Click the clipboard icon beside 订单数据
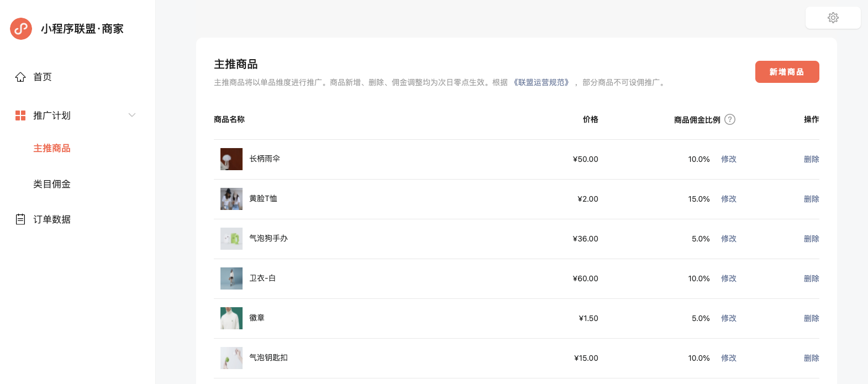The image size is (868, 384). [20, 219]
